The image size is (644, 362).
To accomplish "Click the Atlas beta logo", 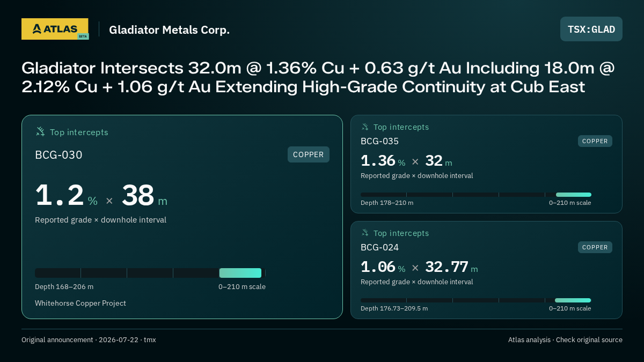I will pyautogui.click(x=55, y=29).
